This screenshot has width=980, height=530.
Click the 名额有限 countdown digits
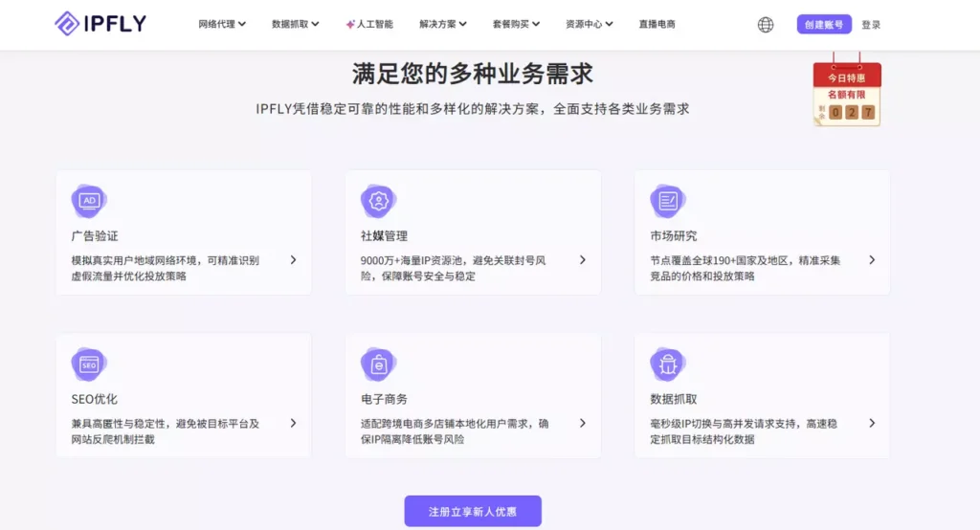click(x=851, y=113)
